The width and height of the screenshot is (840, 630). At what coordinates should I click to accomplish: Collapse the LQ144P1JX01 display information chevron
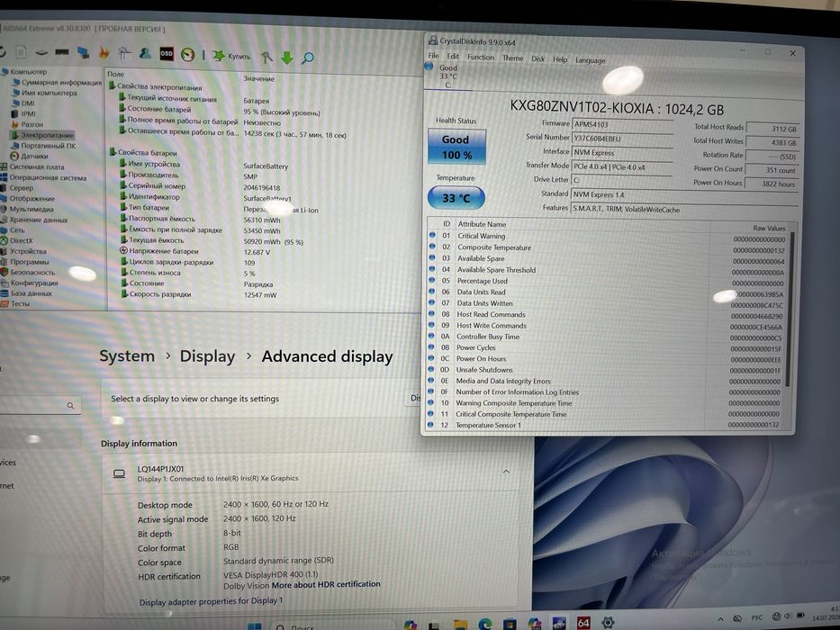point(506,472)
